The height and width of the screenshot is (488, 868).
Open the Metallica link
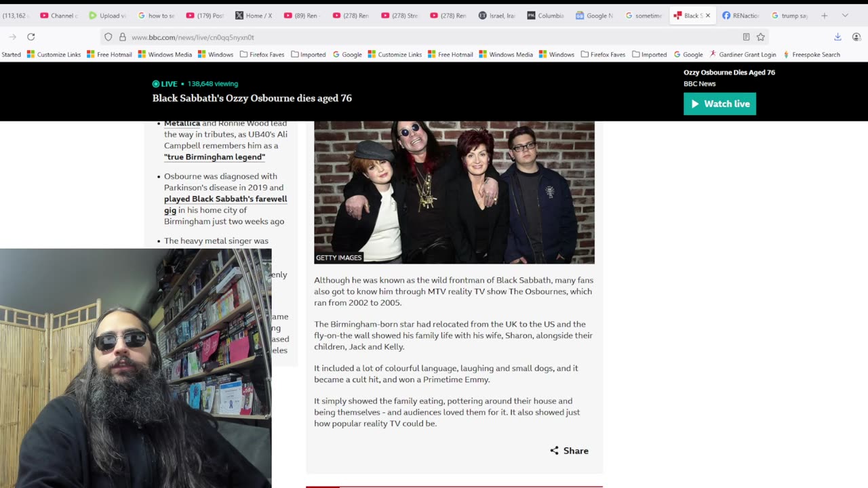tap(182, 123)
